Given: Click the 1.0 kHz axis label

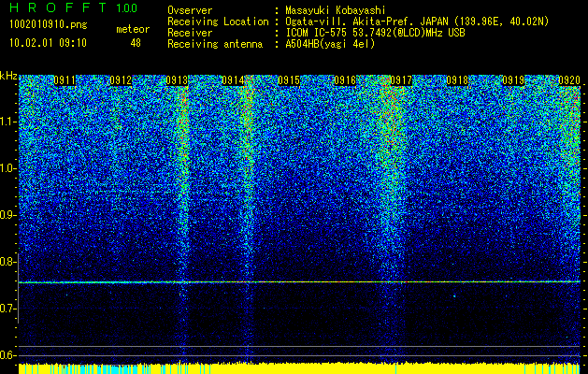Looking at the screenshot, I should [7, 168].
